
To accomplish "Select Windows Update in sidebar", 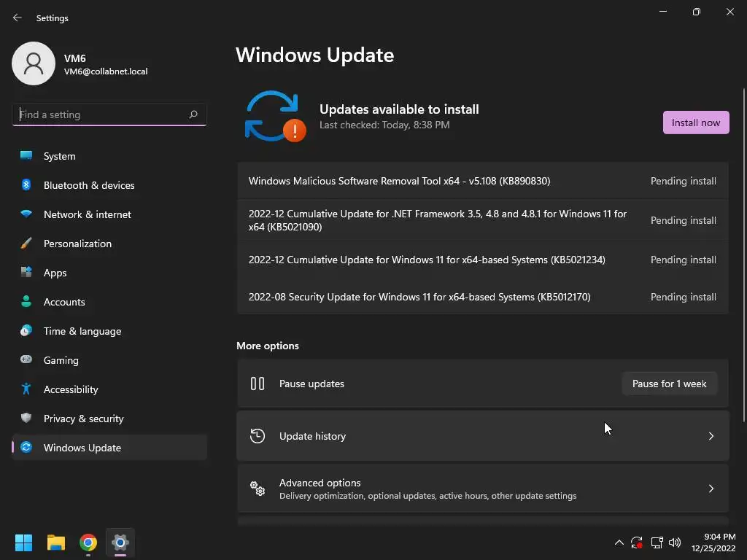I will point(109,447).
